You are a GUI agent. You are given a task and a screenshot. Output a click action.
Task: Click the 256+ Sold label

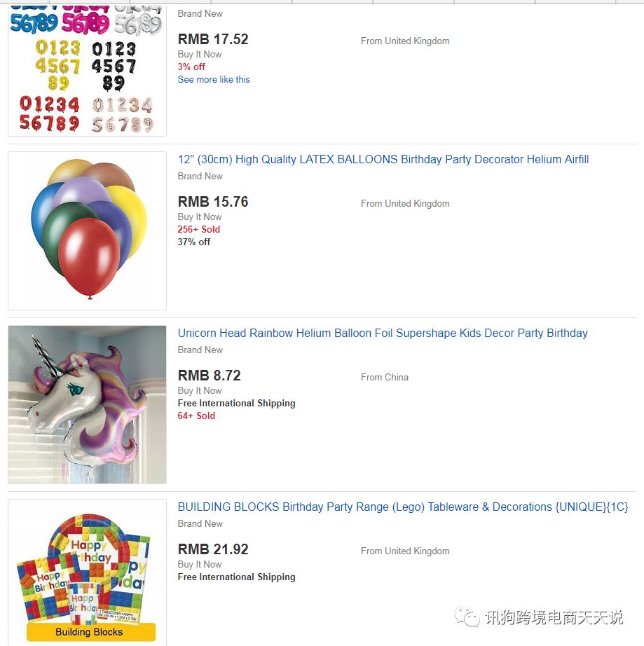point(199,230)
